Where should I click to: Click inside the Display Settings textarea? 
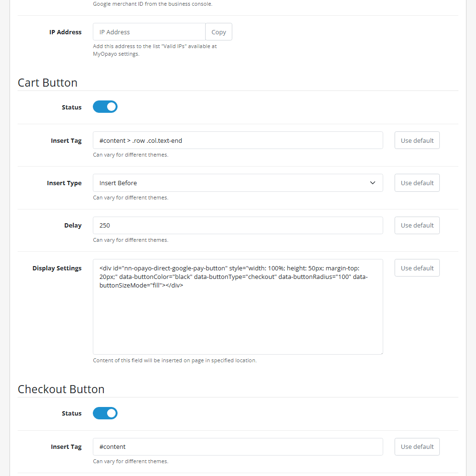238,319
